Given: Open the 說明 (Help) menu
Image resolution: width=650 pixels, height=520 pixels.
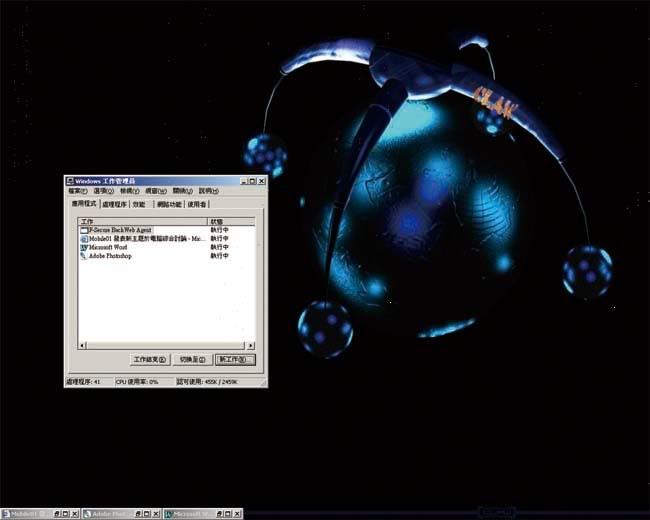Looking at the screenshot, I should pyautogui.click(x=208, y=191).
